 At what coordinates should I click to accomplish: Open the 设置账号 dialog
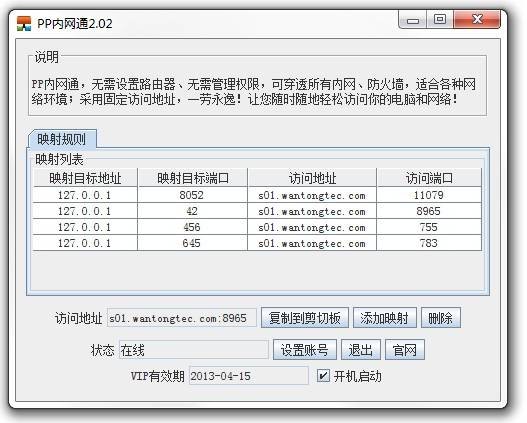pyautogui.click(x=305, y=350)
